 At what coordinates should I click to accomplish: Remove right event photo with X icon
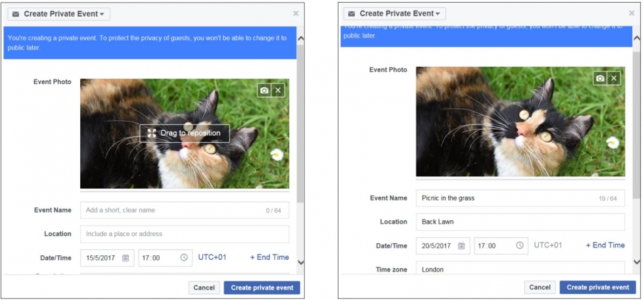(x=614, y=78)
